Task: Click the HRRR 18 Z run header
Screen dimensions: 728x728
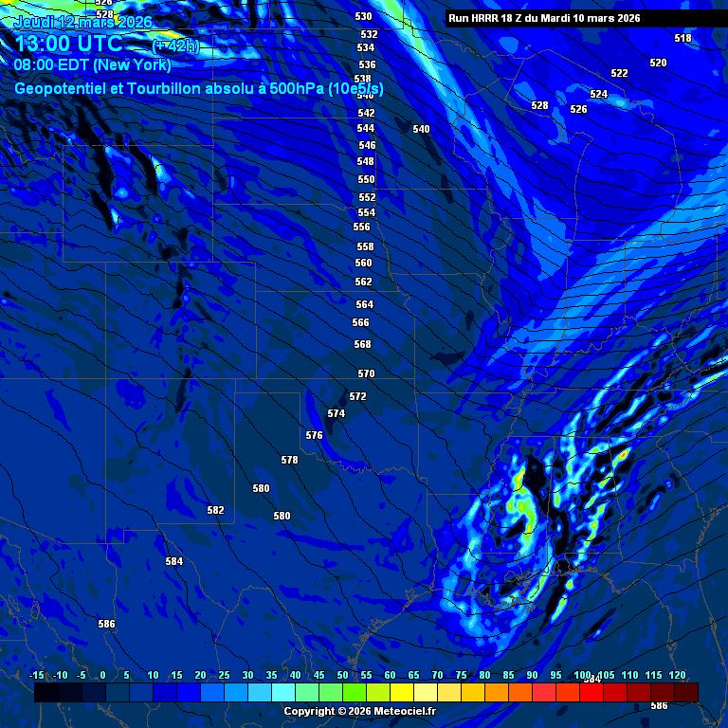Action: (544, 18)
